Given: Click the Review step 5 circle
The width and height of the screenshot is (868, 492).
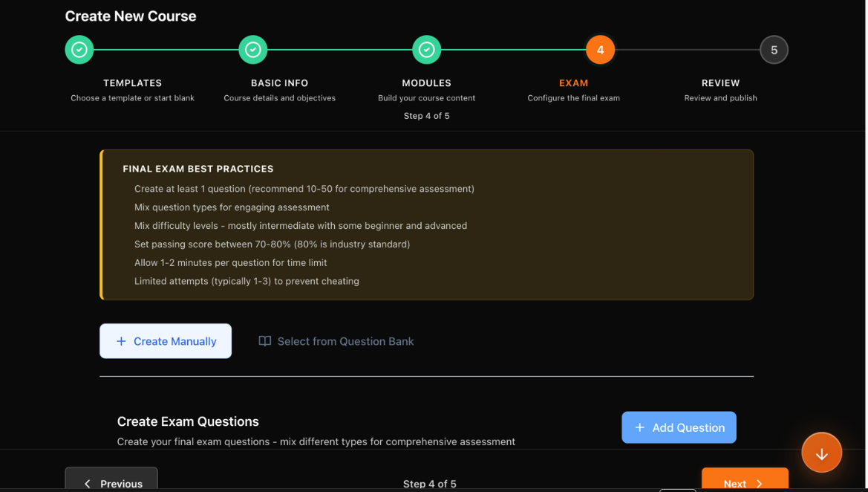Looking at the screenshot, I should click(774, 49).
